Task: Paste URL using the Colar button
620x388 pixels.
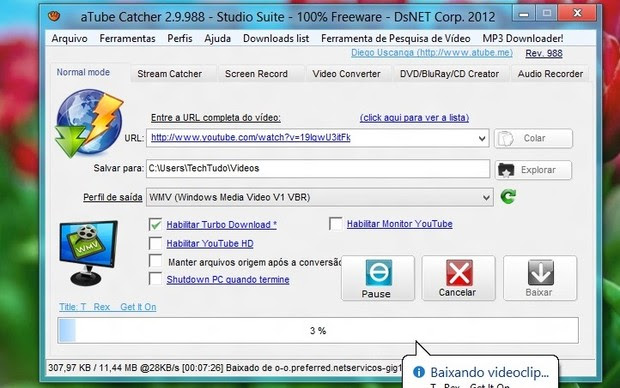Action: coord(533,138)
